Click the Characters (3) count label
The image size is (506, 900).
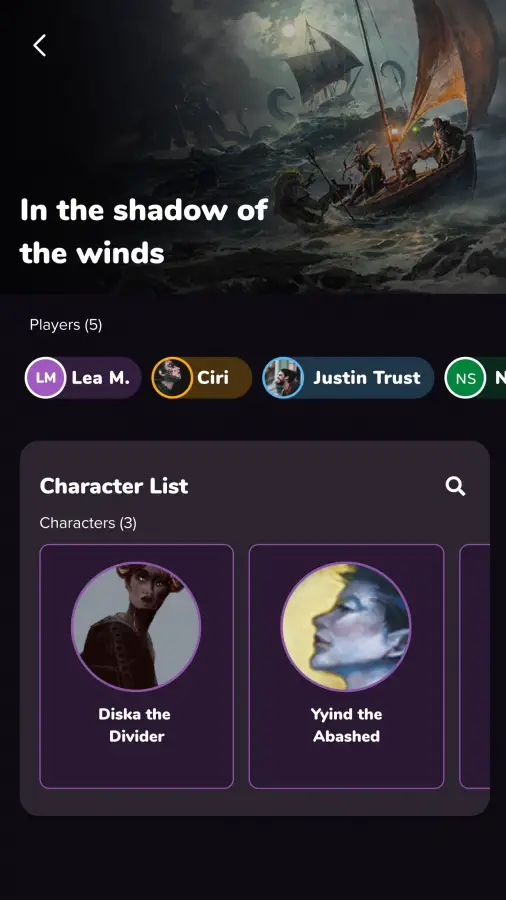tap(88, 523)
